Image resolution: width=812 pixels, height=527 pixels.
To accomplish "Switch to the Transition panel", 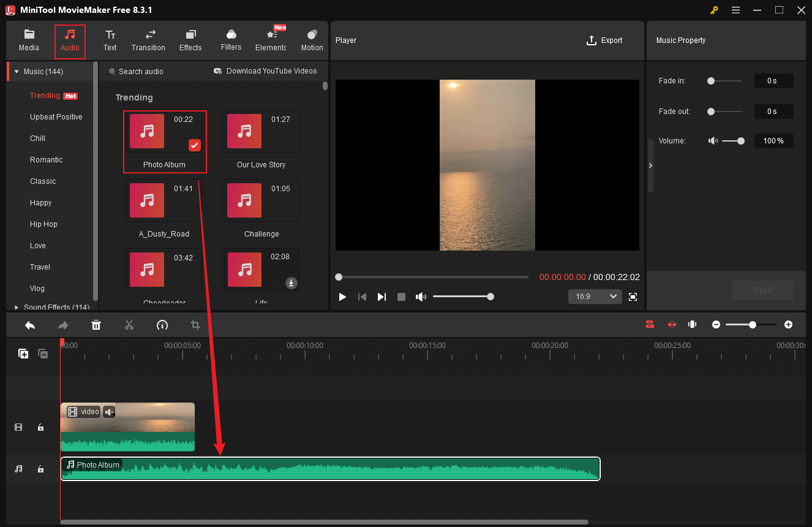I will pos(148,40).
